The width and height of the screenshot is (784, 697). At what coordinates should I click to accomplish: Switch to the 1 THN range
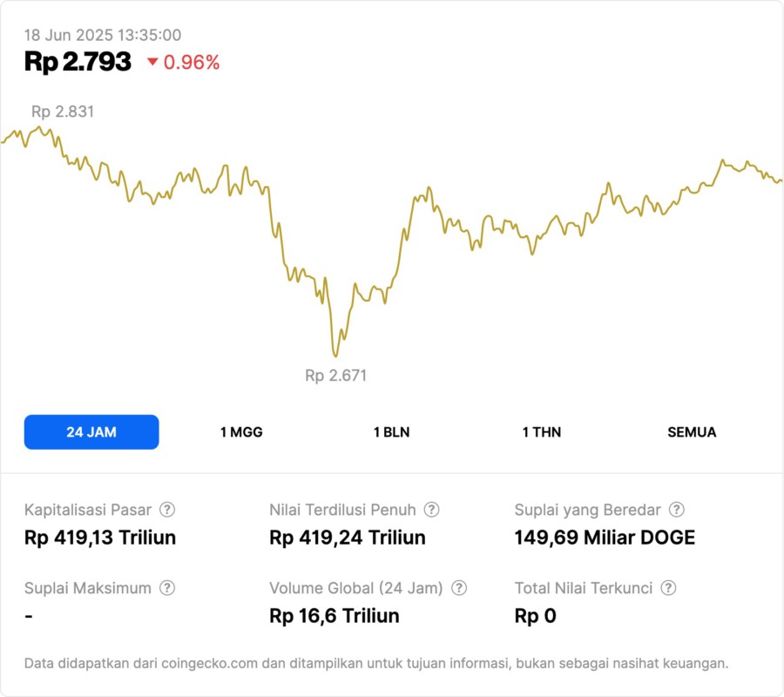(x=542, y=432)
